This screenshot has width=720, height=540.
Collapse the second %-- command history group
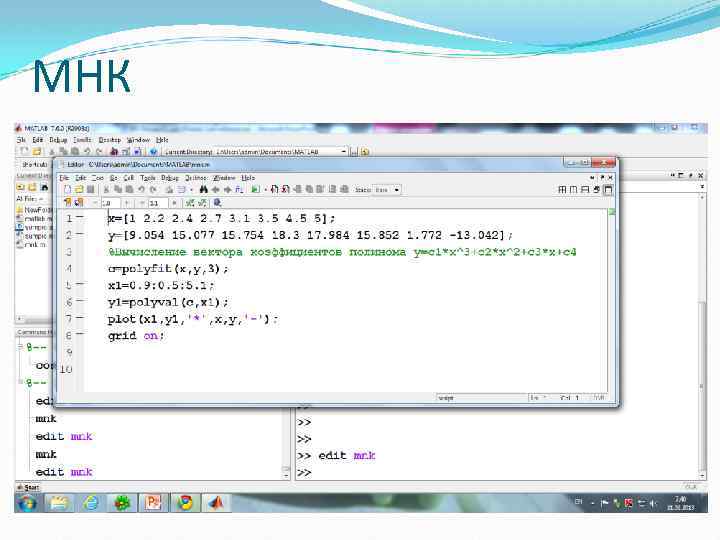[x=20, y=382]
